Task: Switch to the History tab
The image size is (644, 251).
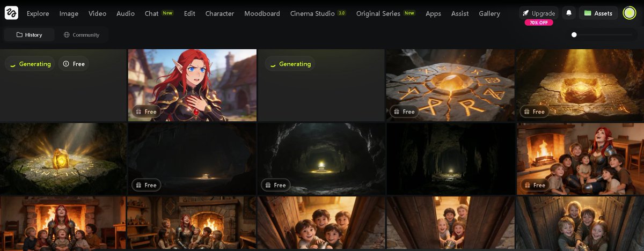Action: [29, 35]
